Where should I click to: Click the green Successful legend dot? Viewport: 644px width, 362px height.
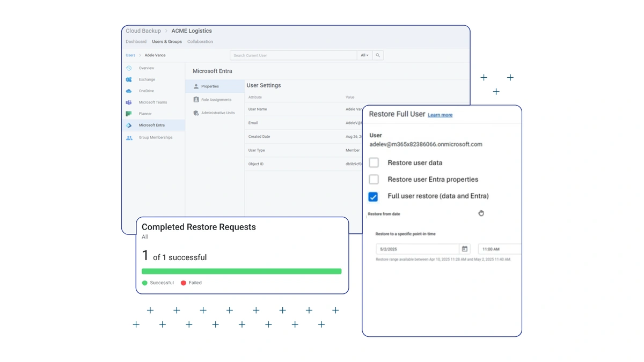(144, 283)
